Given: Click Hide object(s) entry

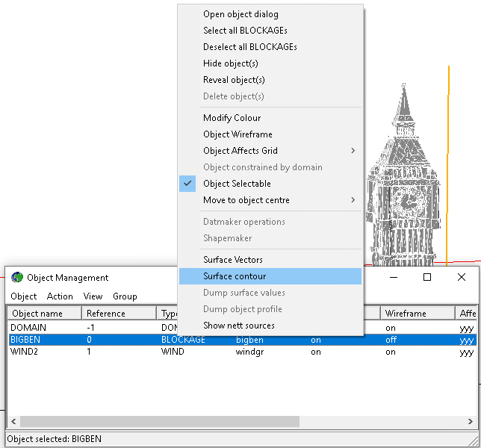Looking at the screenshot, I should 230,63.
